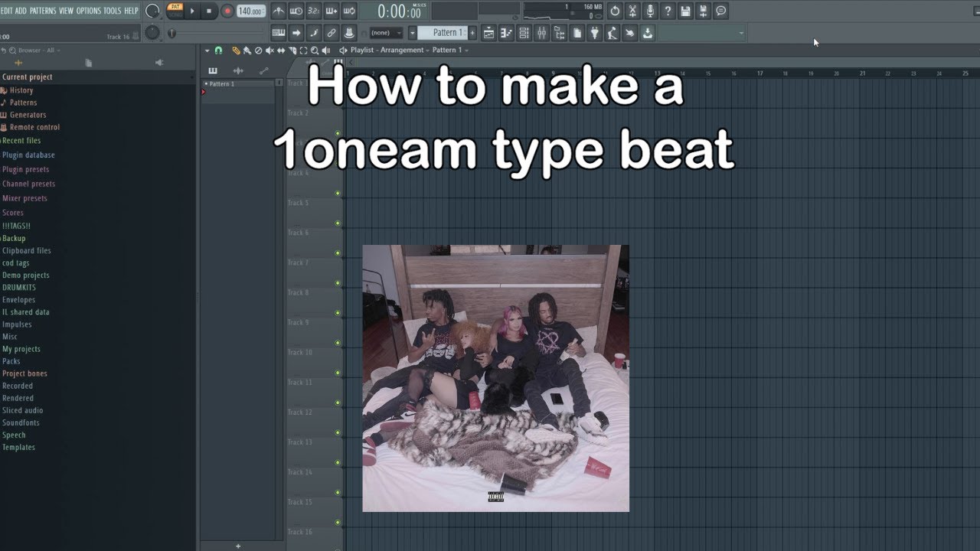Toggle Track 12 mute light
The width and height of the screenshot is (980, 551).
pyautogui.click(x=338, y=432)
